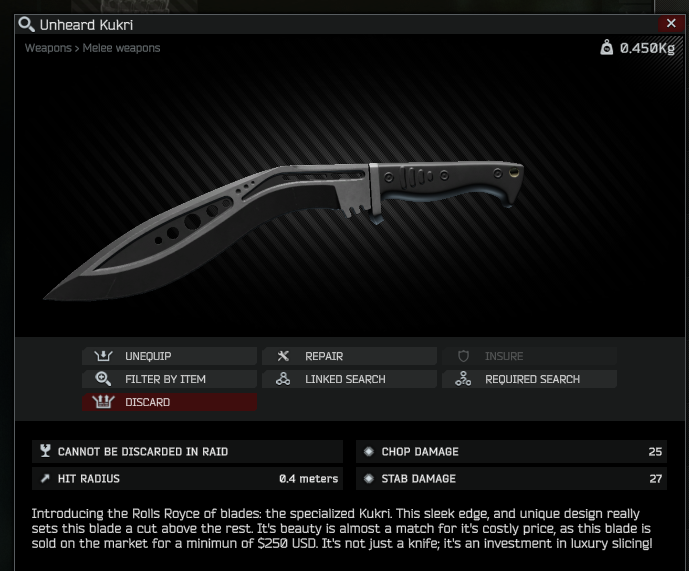Click the magnifier icon beside Unheard Kukri title
Image resolution: width=689 pixels, height=571 pixels.
pos(26,25)
